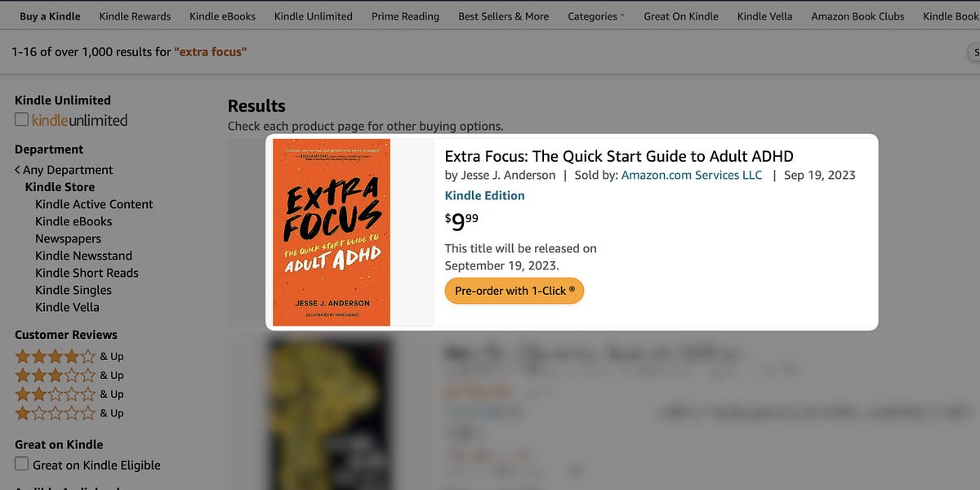
Task: Open the Categories dropdown in the navigation bar
Action: click(x=595, y=16)
